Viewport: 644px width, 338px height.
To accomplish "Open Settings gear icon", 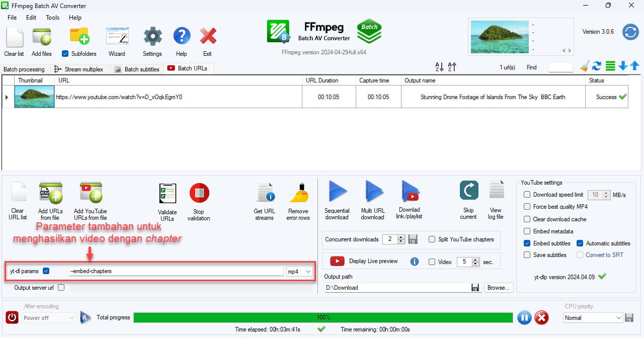I will click(x=152, y=37).
